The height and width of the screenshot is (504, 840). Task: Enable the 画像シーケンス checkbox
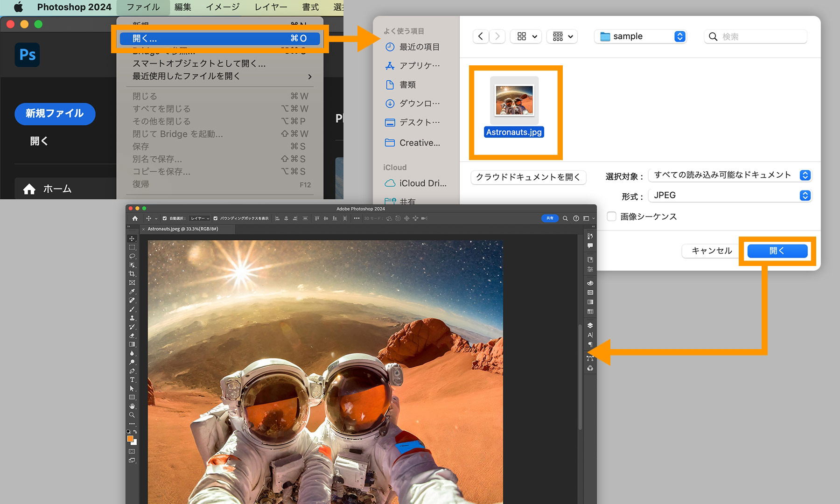[611, 216]
